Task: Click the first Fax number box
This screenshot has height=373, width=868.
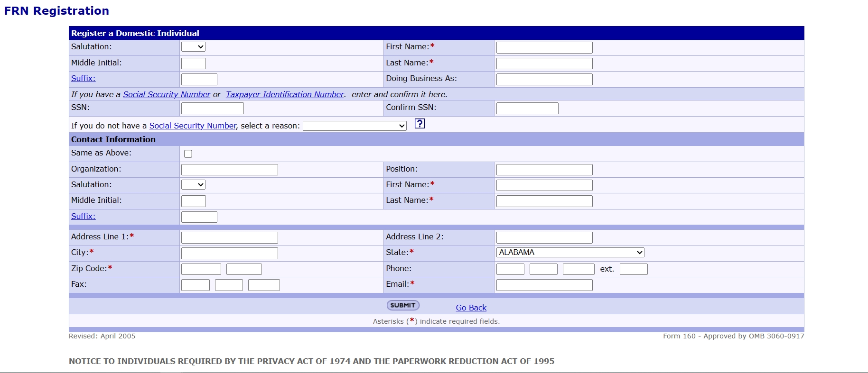Action: tap(196, 285)
